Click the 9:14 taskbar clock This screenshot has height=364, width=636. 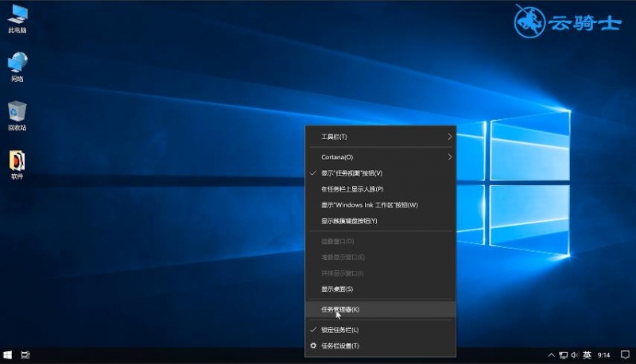[603, 355]
